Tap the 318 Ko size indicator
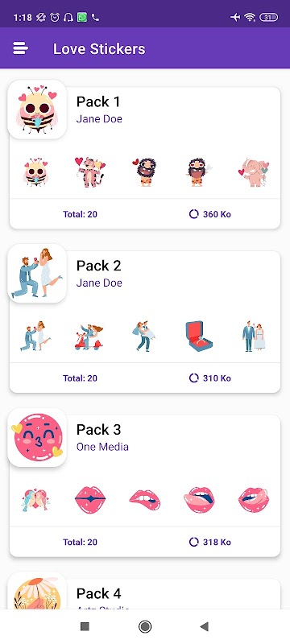Screen dimensions: 290x644 (x=210, y=542)
